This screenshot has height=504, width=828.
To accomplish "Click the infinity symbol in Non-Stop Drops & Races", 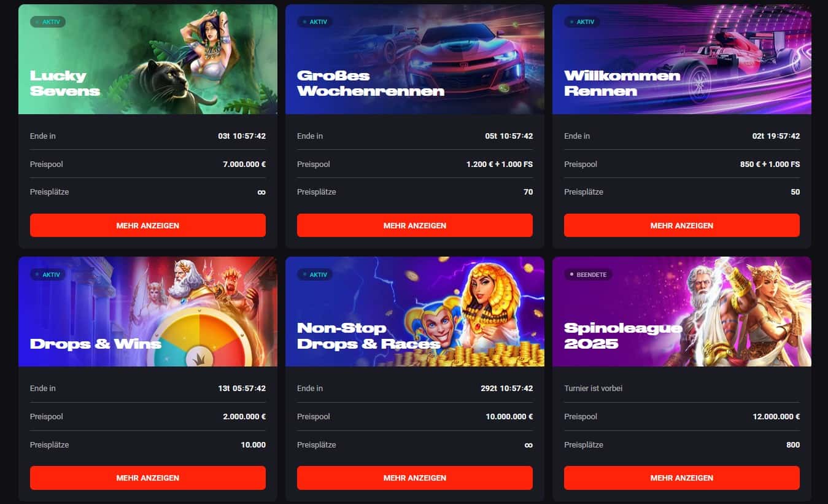I will 528,444.
